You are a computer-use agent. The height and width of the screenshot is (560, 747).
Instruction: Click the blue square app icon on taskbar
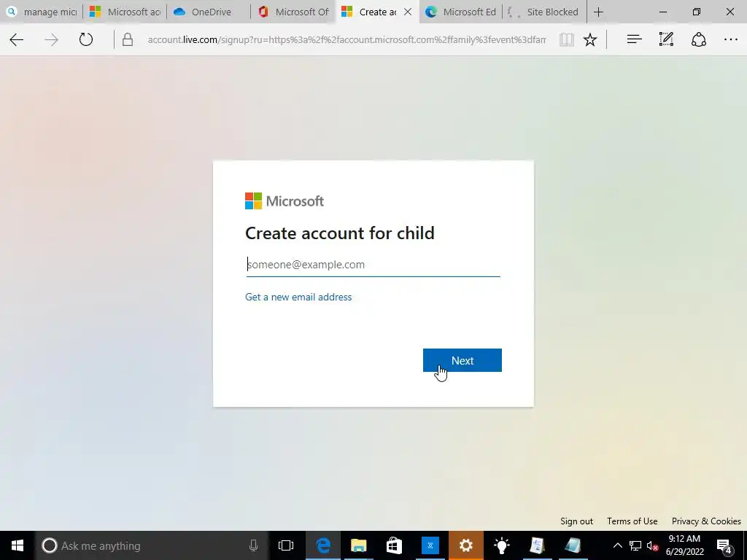[430, 545]
